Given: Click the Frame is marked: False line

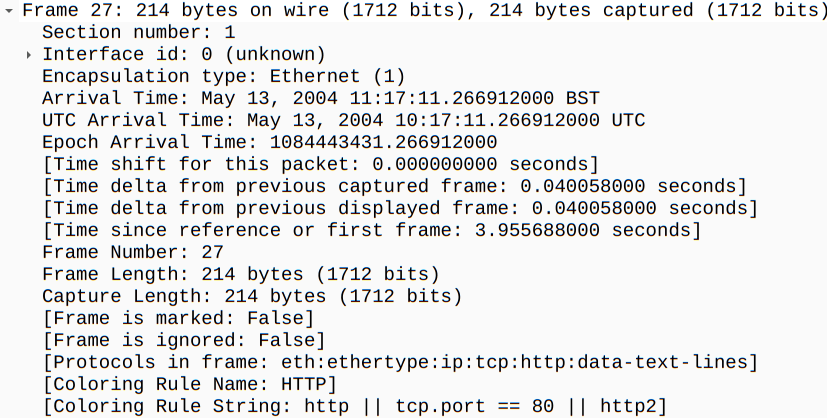Looking at the screenshot, I should [178, 318].
